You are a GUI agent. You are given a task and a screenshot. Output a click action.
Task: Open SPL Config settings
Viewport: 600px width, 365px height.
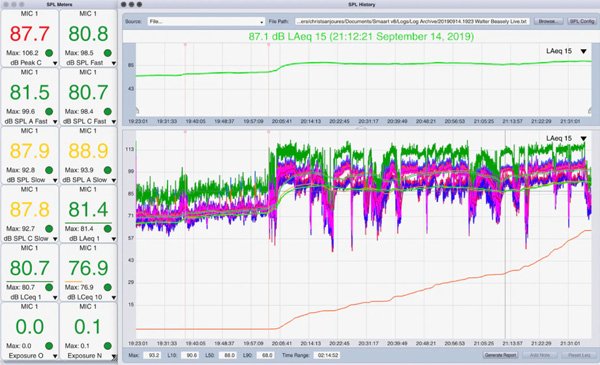582,21
